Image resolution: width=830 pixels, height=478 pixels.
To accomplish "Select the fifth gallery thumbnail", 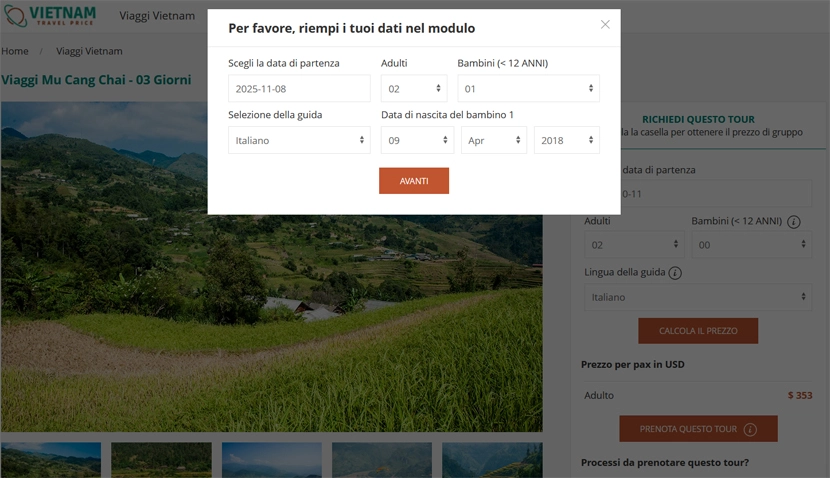I will point(492,460).
